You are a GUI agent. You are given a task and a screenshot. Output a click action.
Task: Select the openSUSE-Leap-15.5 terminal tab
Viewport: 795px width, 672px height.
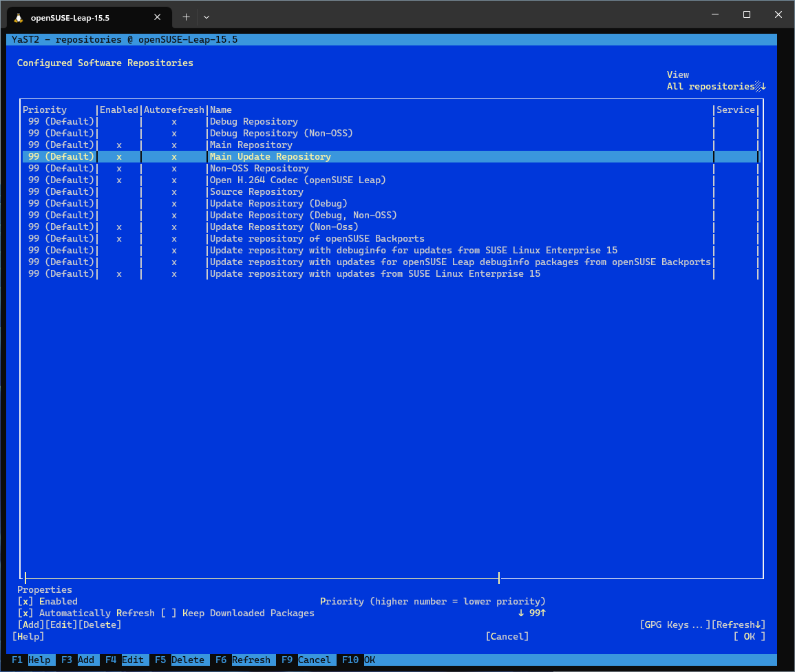89,18
